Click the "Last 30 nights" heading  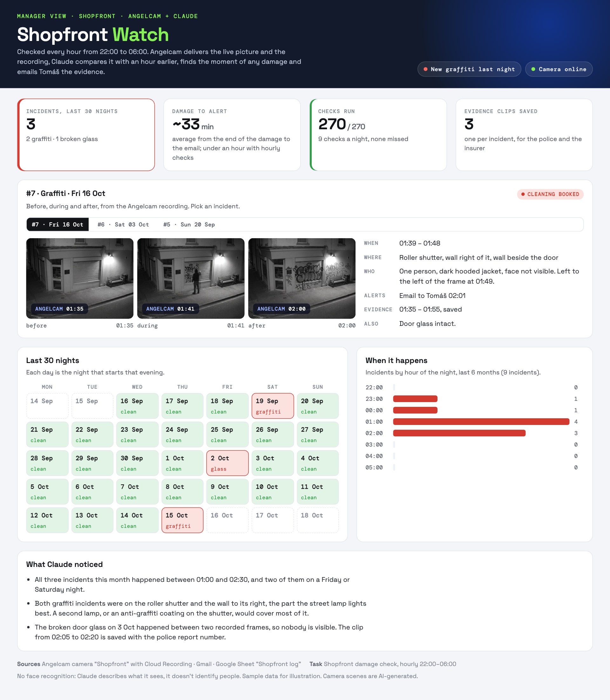(52, 360)
